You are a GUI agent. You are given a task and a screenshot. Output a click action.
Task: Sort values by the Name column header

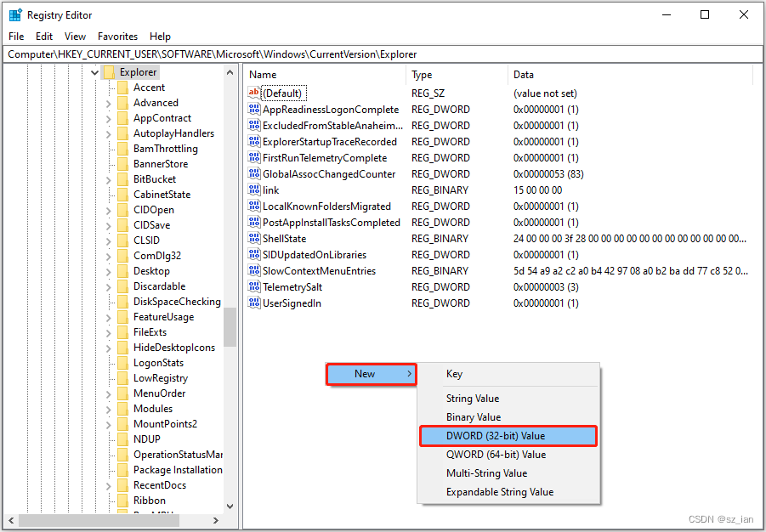pos(325,75)
